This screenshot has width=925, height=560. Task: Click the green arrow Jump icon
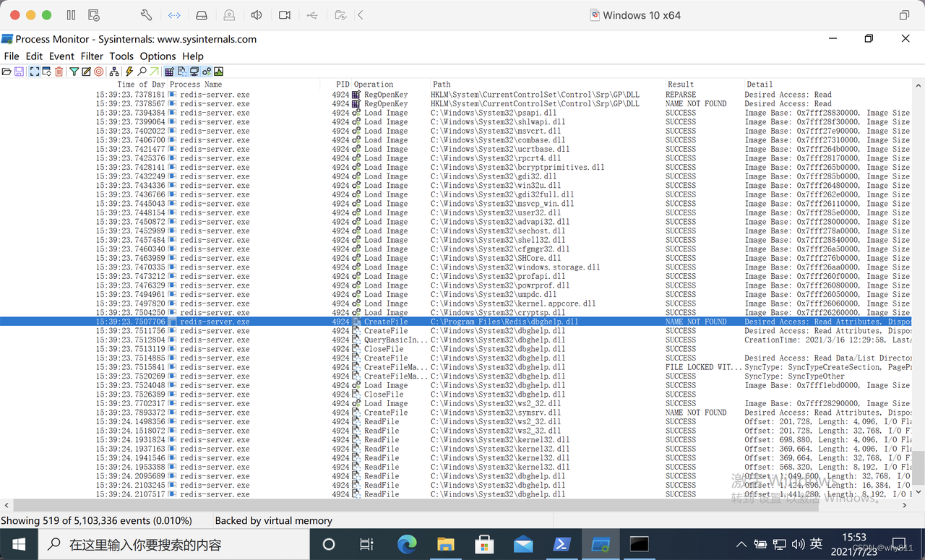click(154, 72)
